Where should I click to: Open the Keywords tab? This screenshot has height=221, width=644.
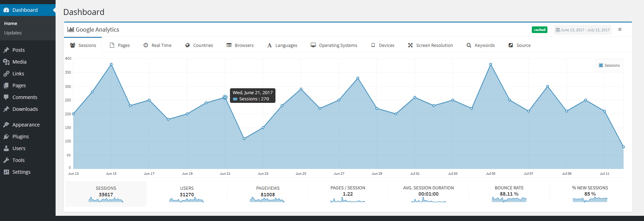pos(481,45)
